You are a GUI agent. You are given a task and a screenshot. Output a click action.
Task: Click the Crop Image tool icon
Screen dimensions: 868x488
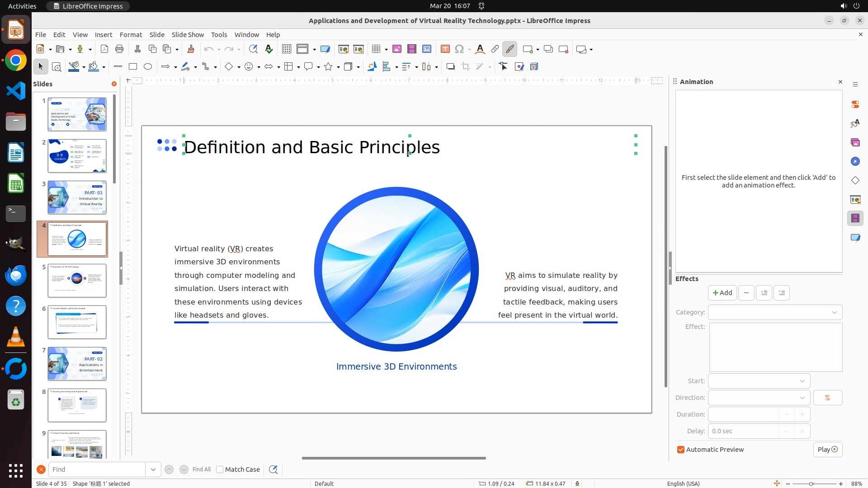466,67
